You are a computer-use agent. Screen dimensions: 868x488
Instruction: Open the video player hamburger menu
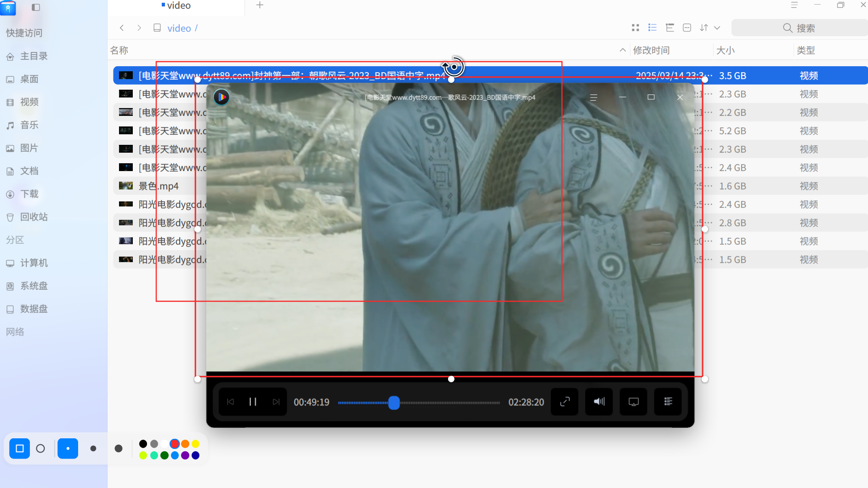pyautogui.click(x=594, y=98)
